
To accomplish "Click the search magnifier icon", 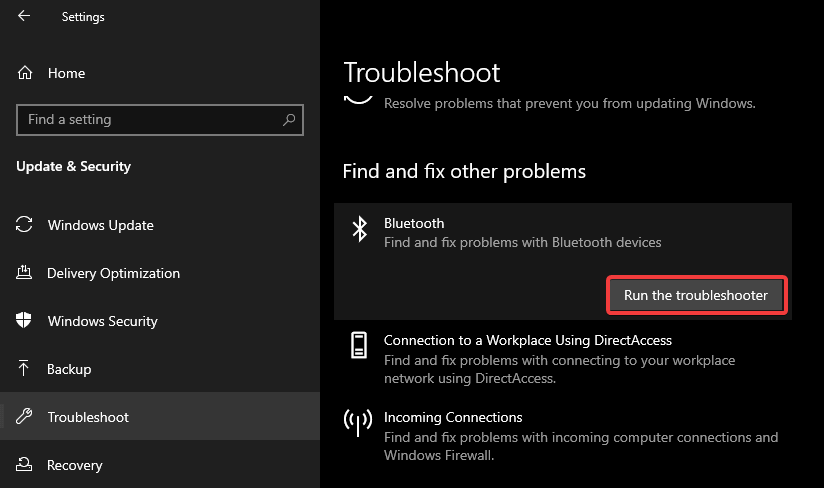I will tap(289, 120).
